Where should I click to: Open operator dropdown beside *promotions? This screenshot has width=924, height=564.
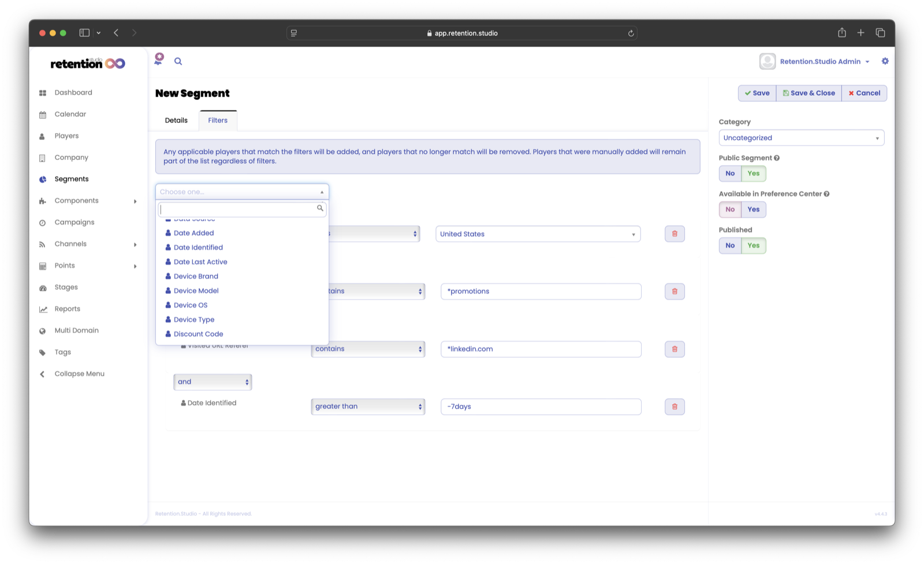(377, 292)
